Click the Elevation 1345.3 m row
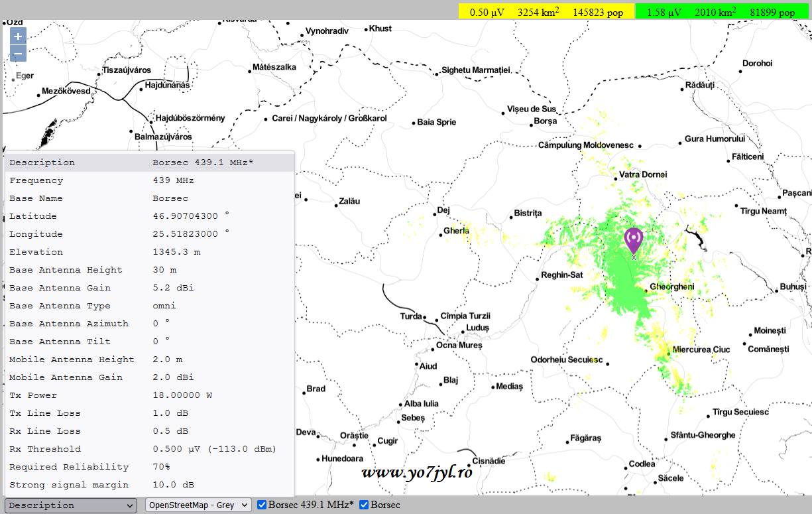812x514 pixels. (150, 252)
